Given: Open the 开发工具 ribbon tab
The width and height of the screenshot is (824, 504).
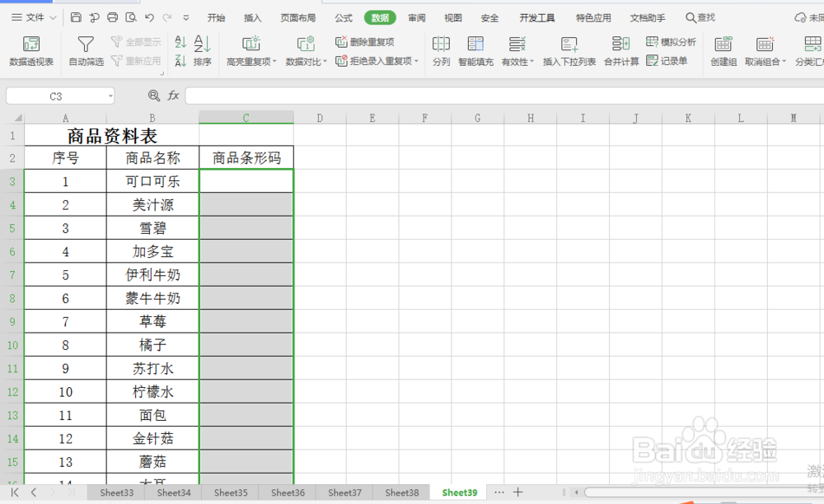Looking at the screenshot, I should 536,16.
